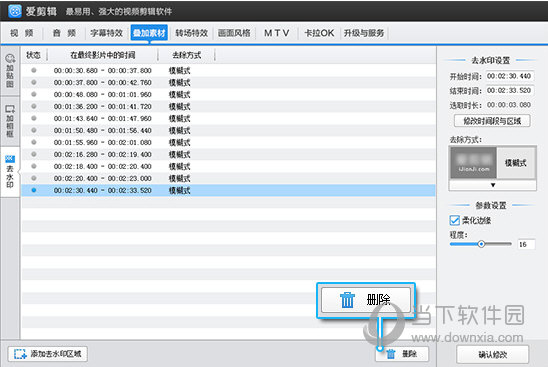Image resolution: width=548 pixels, height=367 pixels.
Task: Select row 00:00:48.080 - 00:01:01.960
Action: (229, 94)
